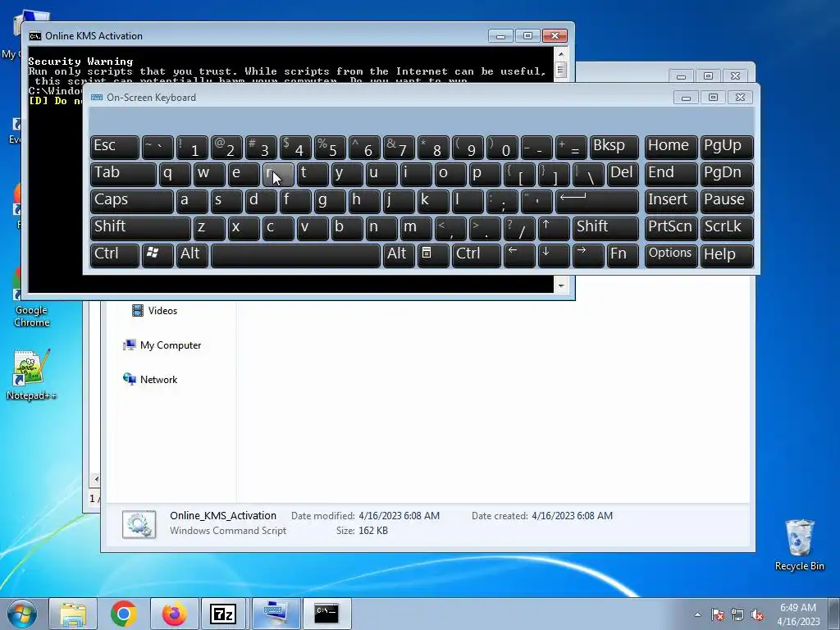The image size is (840, 630).
Task: Toggle the right Ctrl key
Action: (477, 255)
